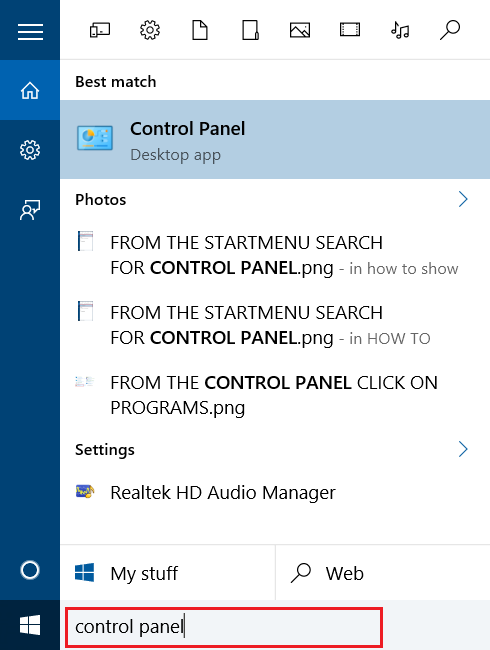Click the search box containing control panel
The width and height of the screenshot is (490, 650).
(223, 627)
